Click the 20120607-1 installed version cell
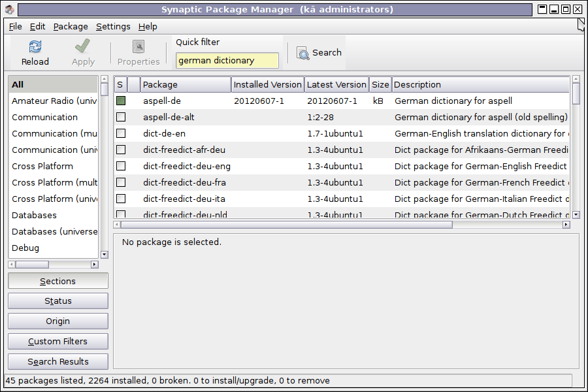The image size is (588, 392). 259,101
